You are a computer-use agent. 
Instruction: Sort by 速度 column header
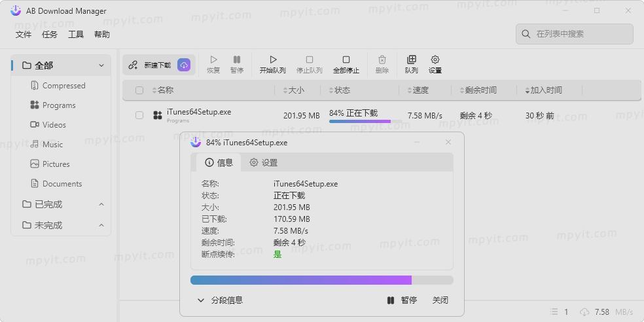coord(418,90)
